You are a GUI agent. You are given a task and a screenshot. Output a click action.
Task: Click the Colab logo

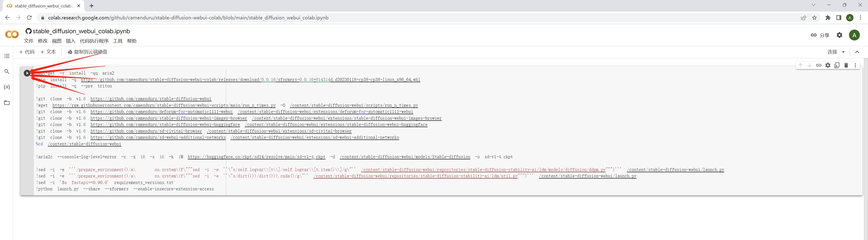(12, 34)
